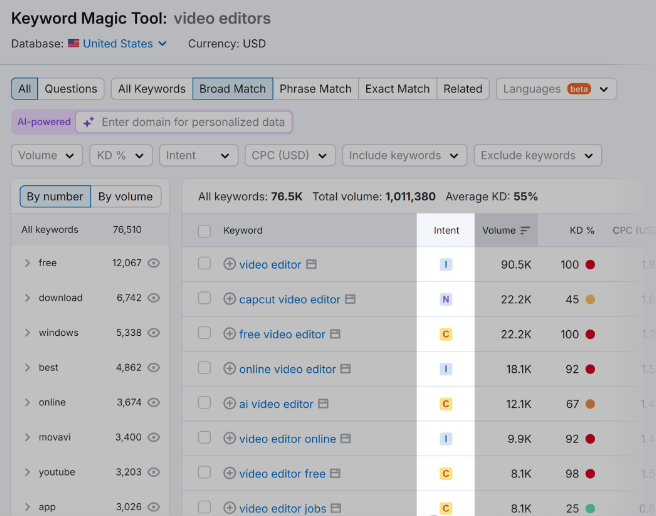Hide the 'windows' keyword group with eye icon
The height and width of the screenshot is (516, 656).
click(x=154, y=333)
